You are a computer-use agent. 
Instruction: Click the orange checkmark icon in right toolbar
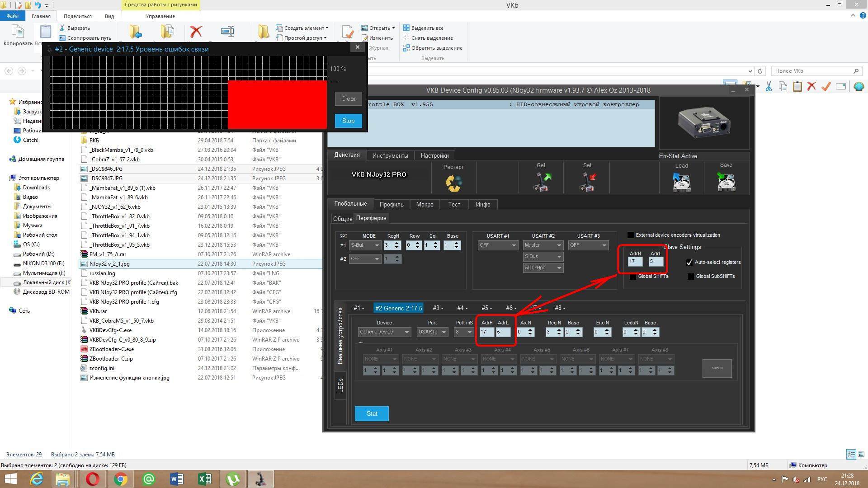pyautogui.click(x=826, y=86)
